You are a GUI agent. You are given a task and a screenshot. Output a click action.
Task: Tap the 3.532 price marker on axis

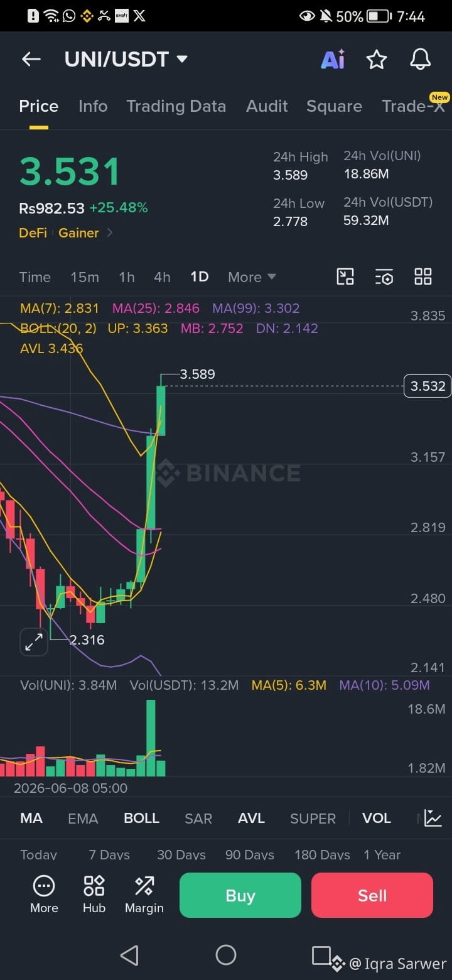428,386
